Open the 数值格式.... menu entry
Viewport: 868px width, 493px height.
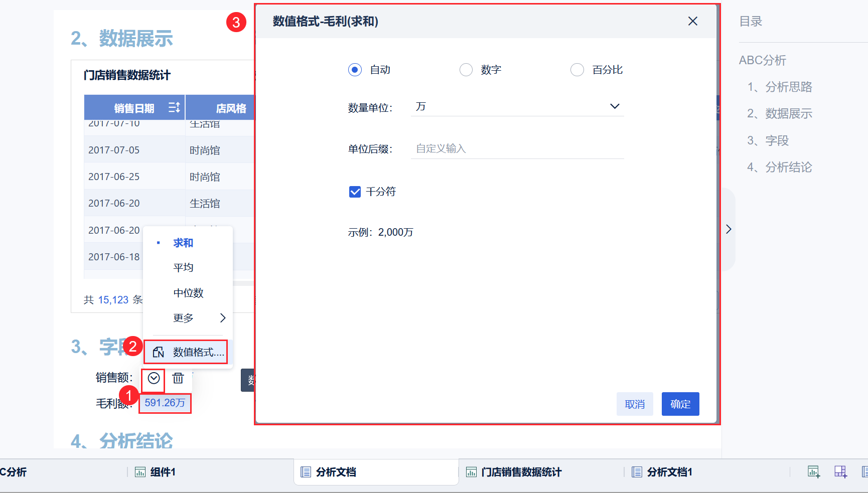pos(186,352)
